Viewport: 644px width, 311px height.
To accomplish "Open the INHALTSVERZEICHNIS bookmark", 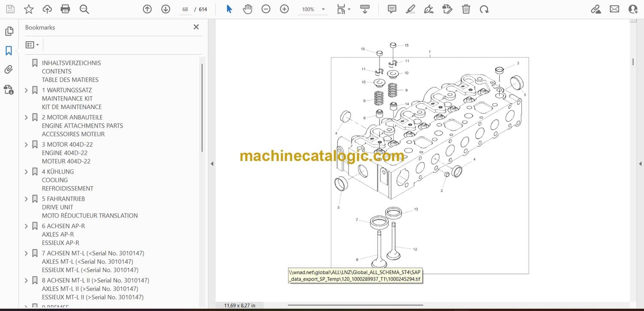I will pos(71,63).
